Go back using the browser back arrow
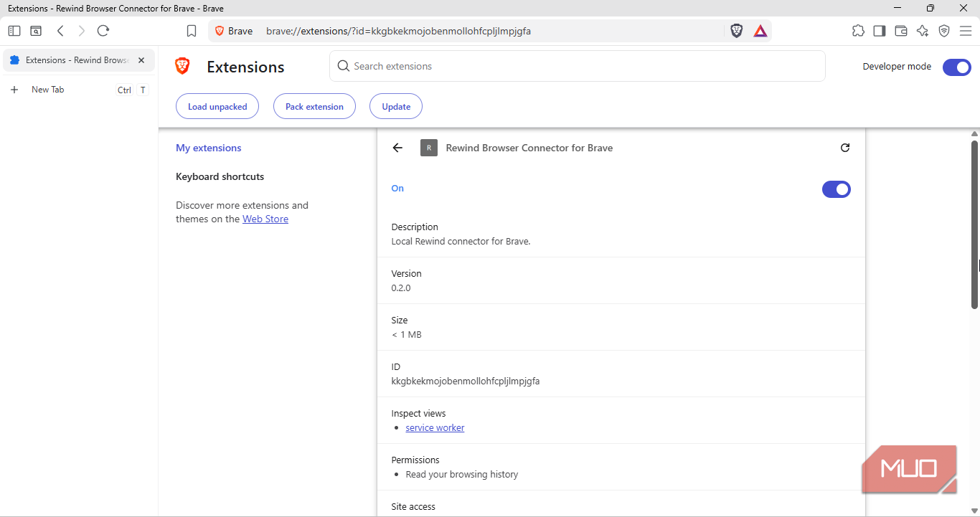 (x=60, y=31)
